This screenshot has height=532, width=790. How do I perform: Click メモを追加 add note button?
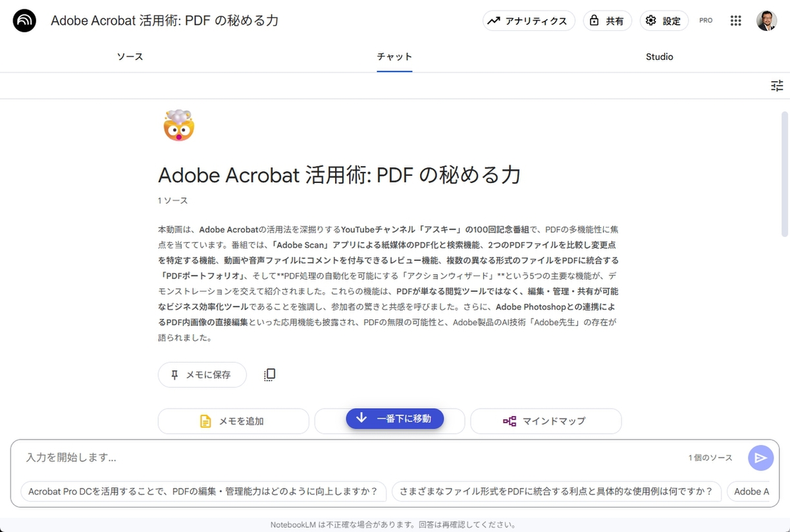[x=233, y=421]
